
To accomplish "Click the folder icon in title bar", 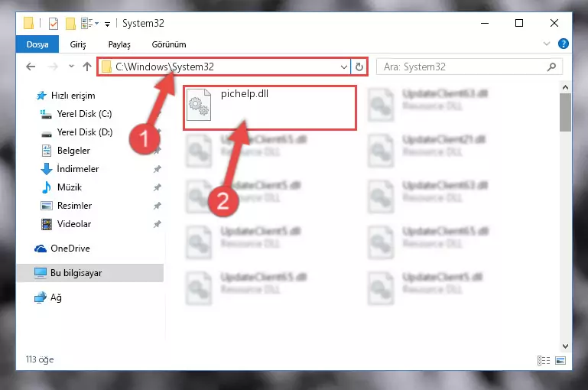I will click(x=28, y=23).
